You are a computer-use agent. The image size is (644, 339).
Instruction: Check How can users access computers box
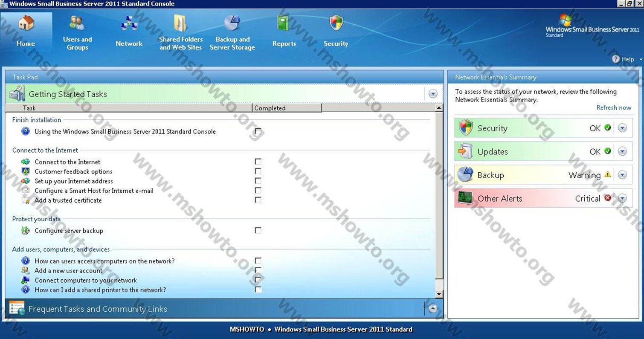[x=258, y=261]
